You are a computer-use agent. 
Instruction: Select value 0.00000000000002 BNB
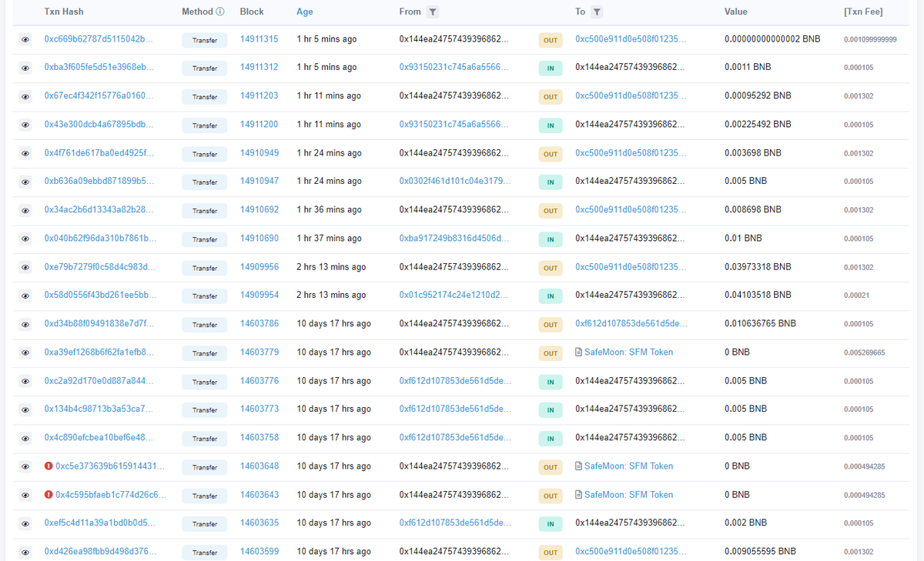point(772,38)
